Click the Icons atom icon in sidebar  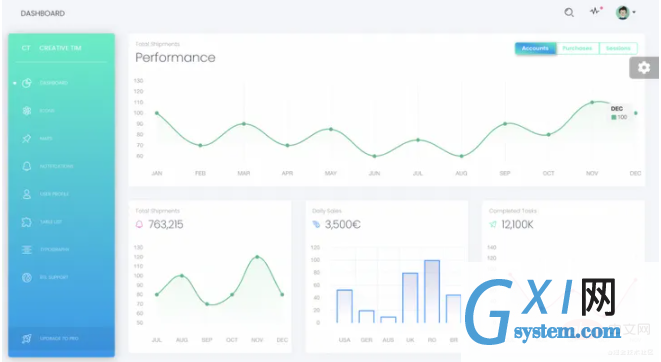pos(27,110)
